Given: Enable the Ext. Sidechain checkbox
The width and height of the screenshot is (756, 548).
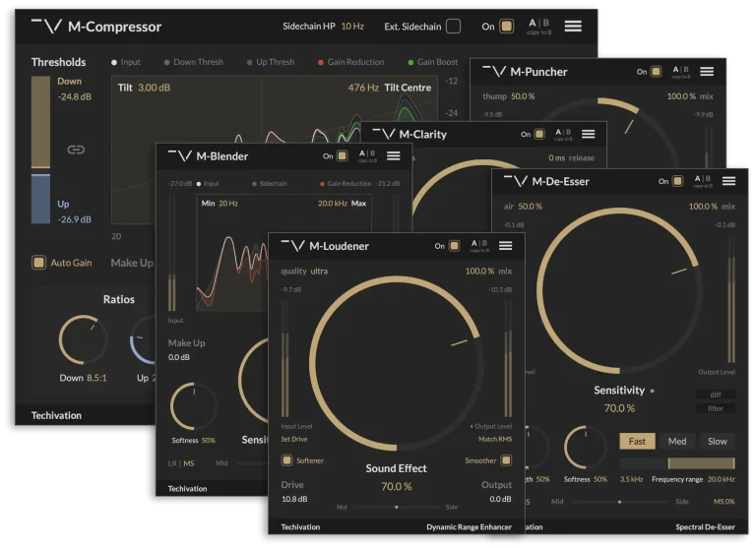Looking at the screenshot, I should [453, 26].
